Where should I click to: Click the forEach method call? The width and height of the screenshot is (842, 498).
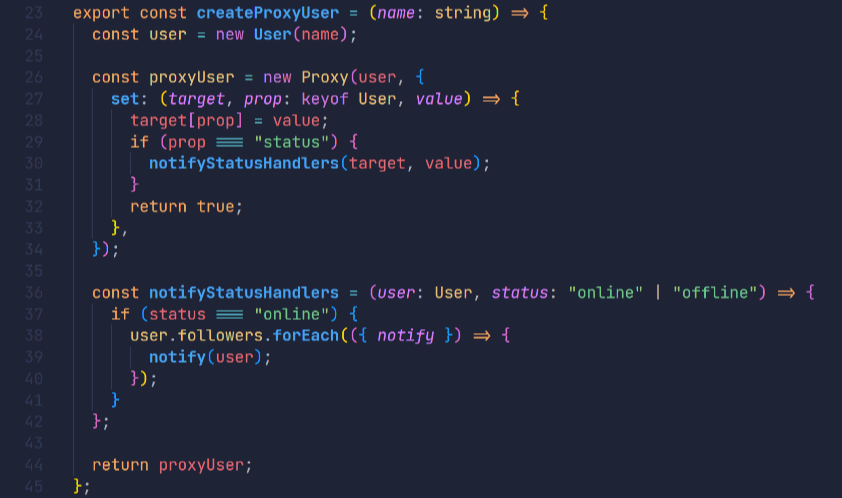pos(306,335)
